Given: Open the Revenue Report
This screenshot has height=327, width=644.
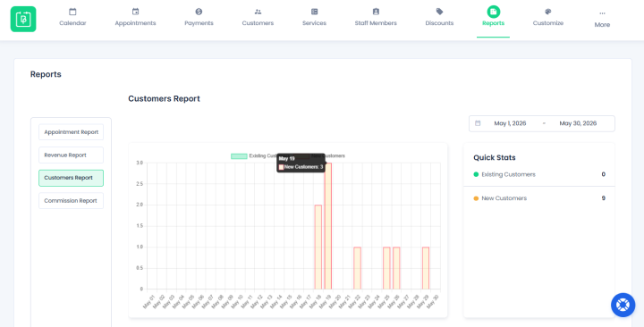Looking at the screenshot, I should 71,155.
